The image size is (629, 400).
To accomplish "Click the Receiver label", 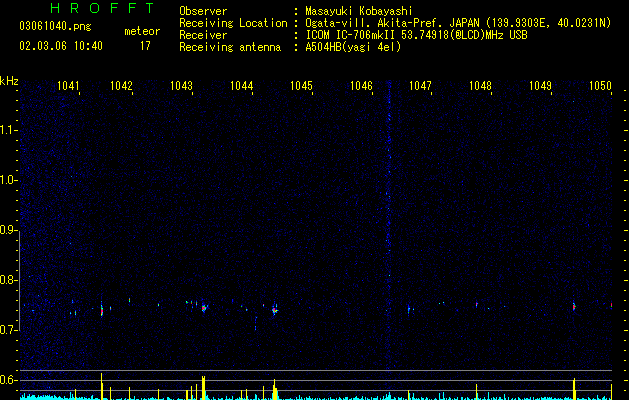I will (x=203, y=35).
